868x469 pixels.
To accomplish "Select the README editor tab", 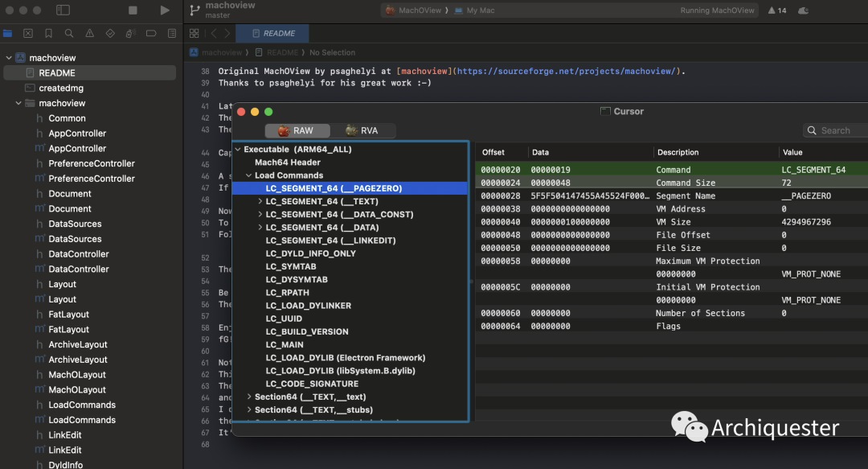I will (273, 33).
